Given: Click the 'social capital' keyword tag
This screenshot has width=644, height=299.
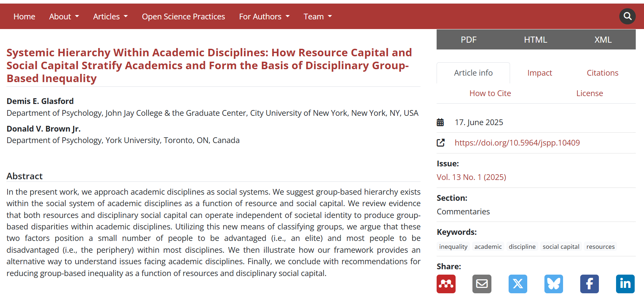Looking at the screenshot, I should click(561, 247).
